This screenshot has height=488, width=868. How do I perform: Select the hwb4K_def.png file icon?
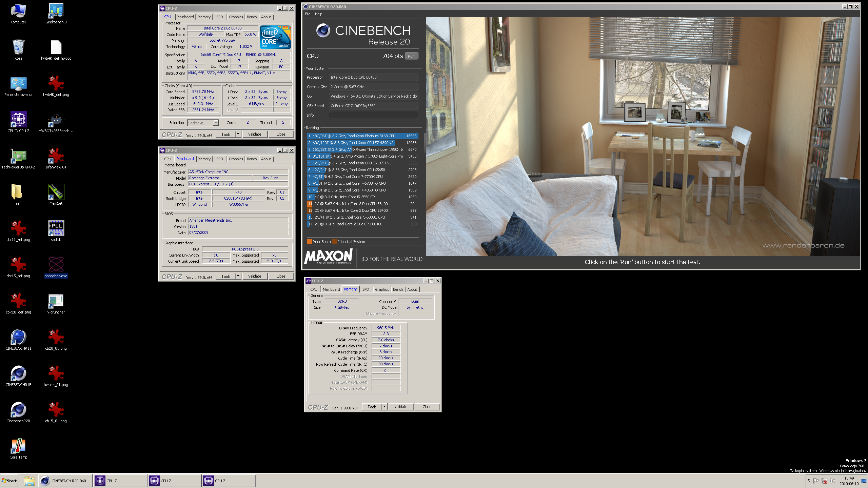(x=56, y=86)
